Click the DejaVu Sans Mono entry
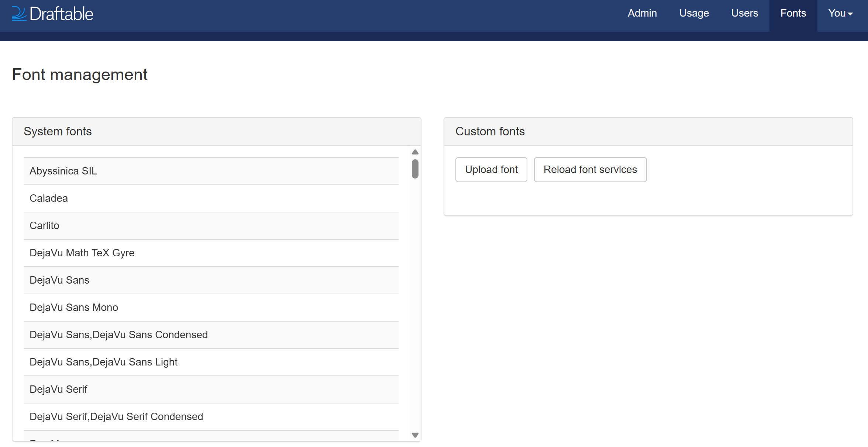Screen dimensions: 868x447 pos(211,308)
